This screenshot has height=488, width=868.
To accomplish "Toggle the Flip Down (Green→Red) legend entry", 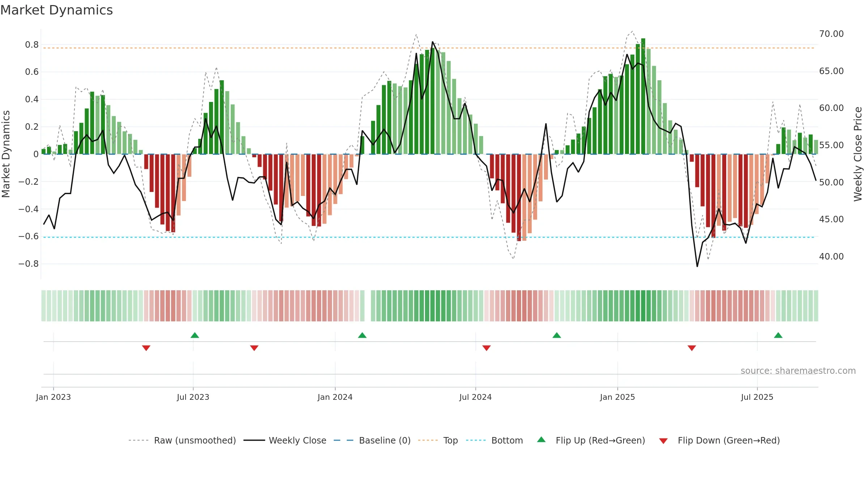I will pos(719,440).
